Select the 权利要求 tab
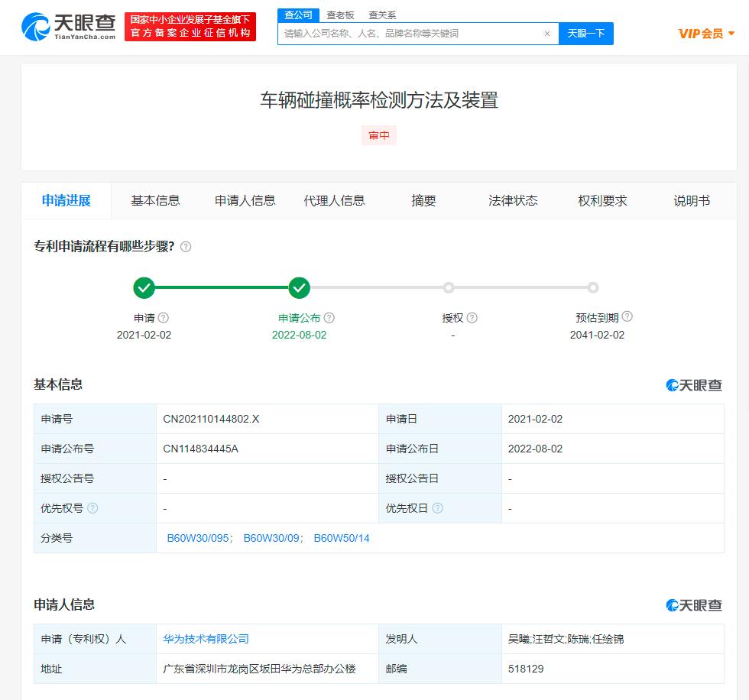Viewport: 749px width, 700px height. [x=602, y=200]
